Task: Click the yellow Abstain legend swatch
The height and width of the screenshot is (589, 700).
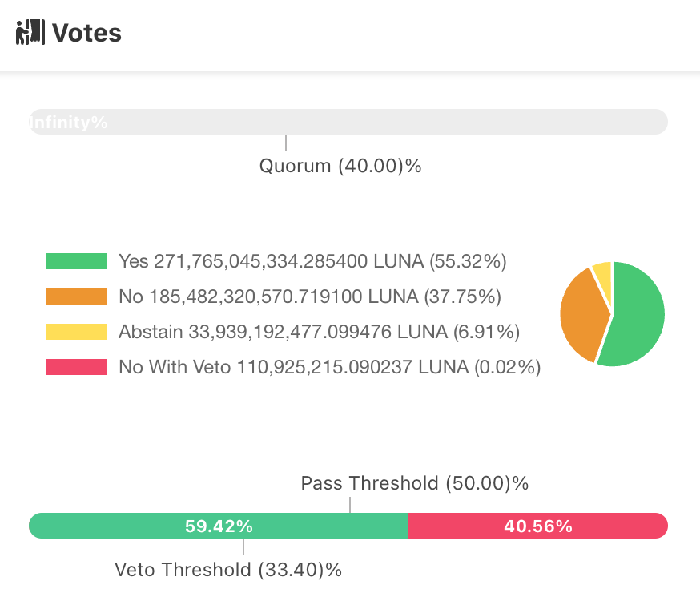Action: pos(77,332)
